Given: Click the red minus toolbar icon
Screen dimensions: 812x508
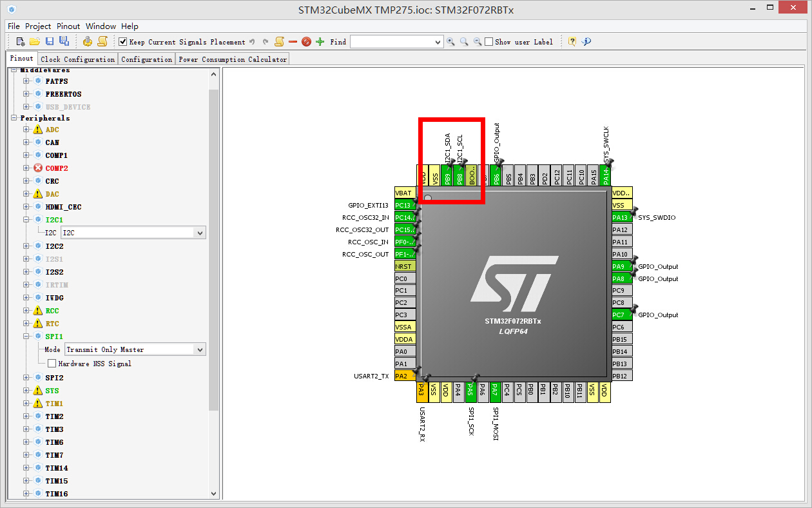Looking at the screenshot, I should pos(293,41).
